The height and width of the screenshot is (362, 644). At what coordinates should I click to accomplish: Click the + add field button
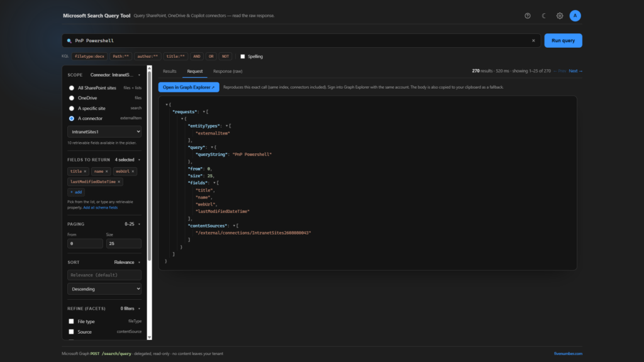[x=76, y=192]
